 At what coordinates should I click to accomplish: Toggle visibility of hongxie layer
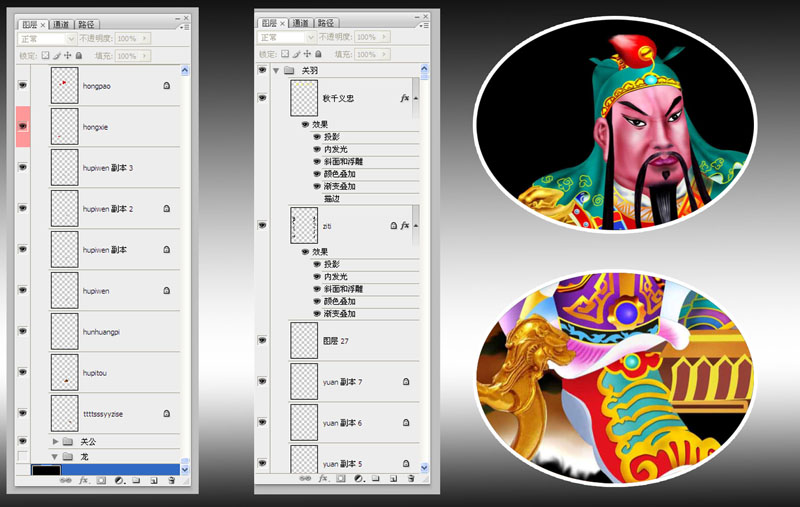coord(23,126)
